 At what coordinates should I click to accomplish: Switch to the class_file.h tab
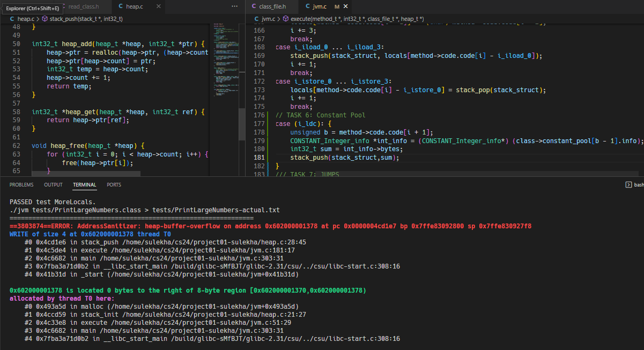point(272,6)
